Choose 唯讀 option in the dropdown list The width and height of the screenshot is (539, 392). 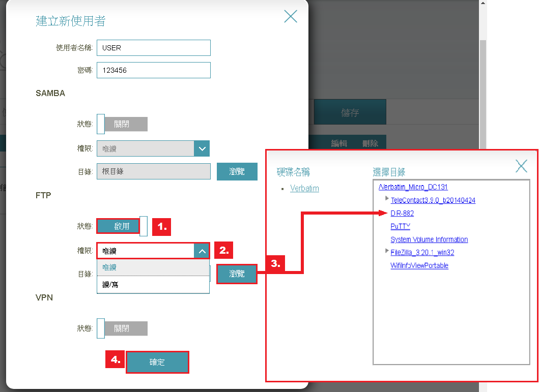click(x=153, y=267)
